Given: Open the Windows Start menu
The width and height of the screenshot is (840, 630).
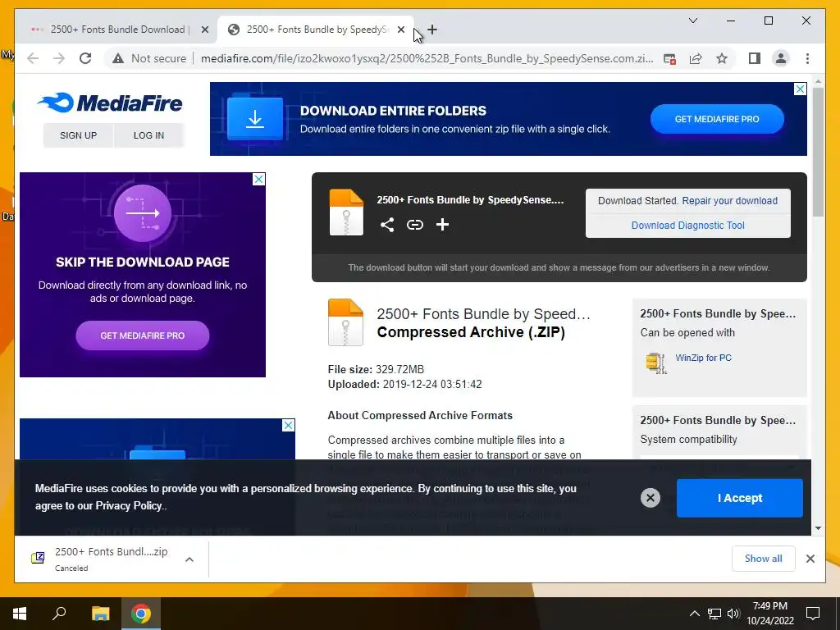Looking at the screenshot, I should click(20, 614).
